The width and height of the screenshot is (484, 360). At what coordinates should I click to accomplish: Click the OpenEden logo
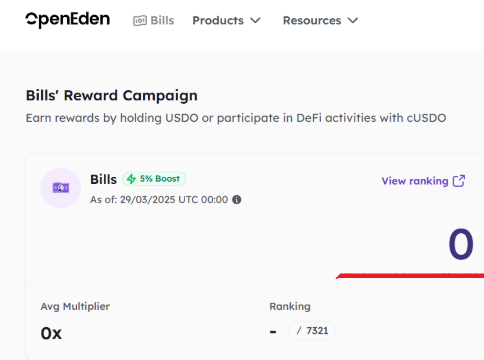tap(68, 20)
